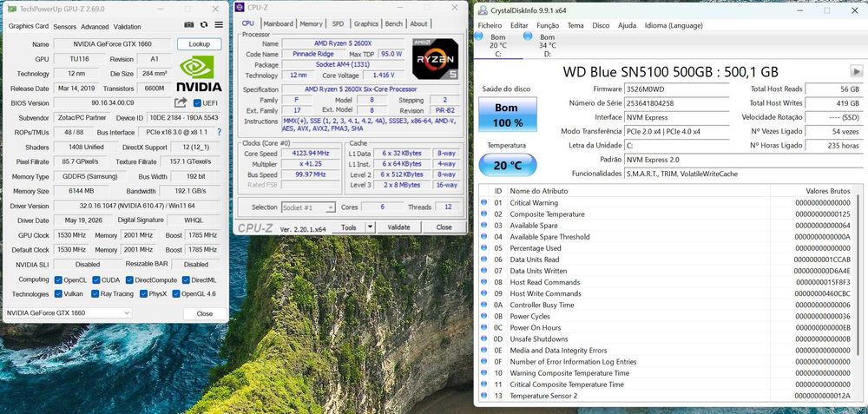
Task: Toggle the UEFI checkbox
Action: point(196,103)
